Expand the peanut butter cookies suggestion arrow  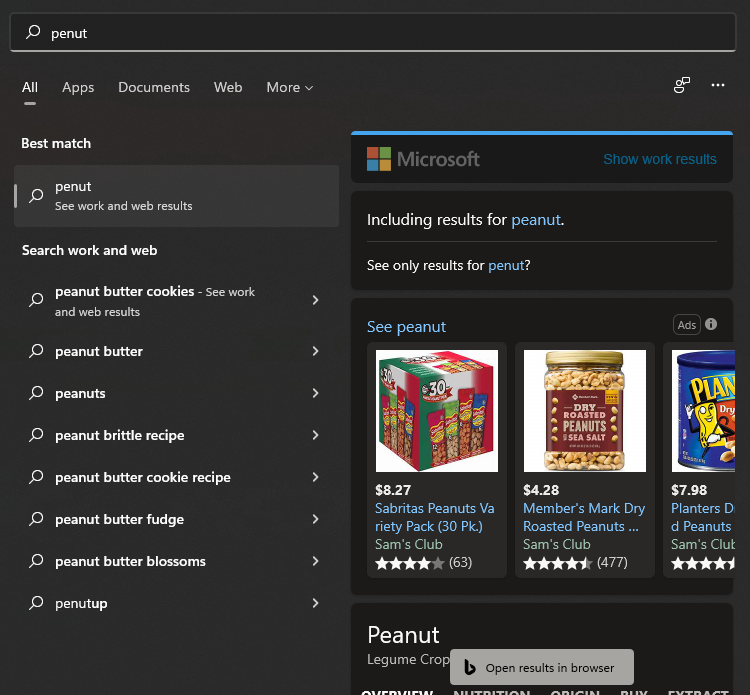point(315,300)
